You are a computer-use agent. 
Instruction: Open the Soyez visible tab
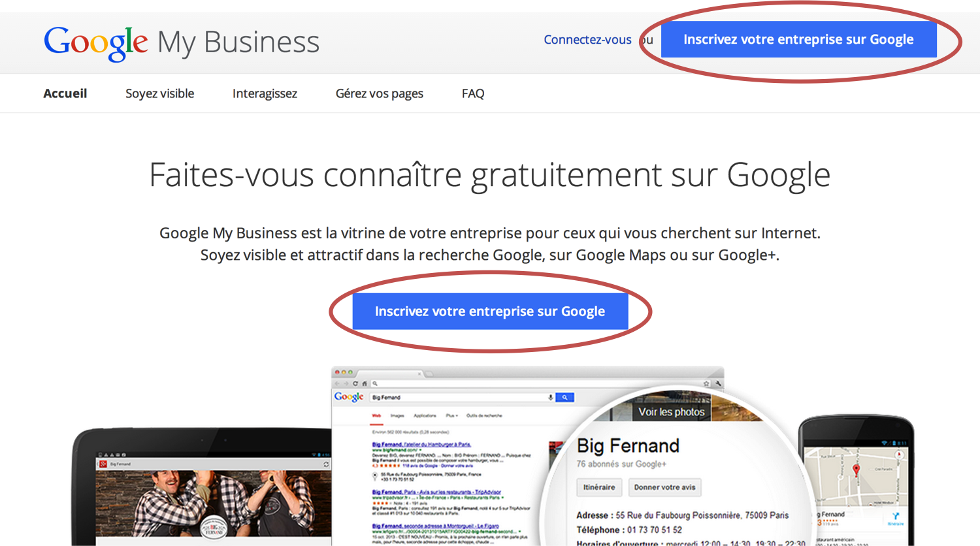click(x=160, y=93)
